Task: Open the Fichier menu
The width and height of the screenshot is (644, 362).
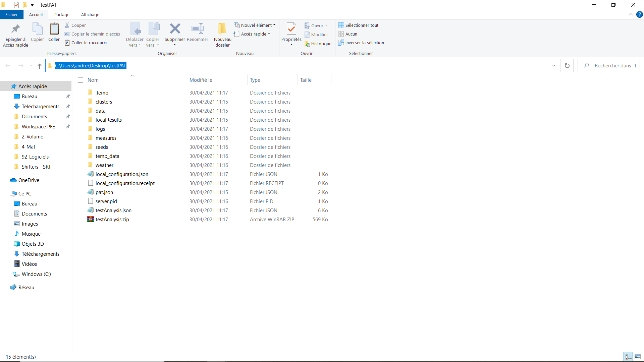Action: point(11,14)
